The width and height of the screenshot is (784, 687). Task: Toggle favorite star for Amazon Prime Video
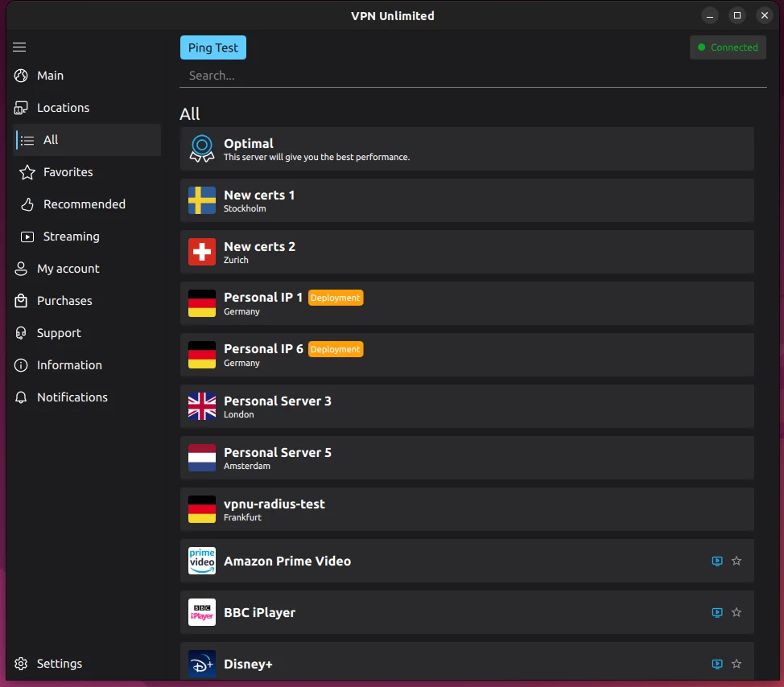[x=737, y=561]
